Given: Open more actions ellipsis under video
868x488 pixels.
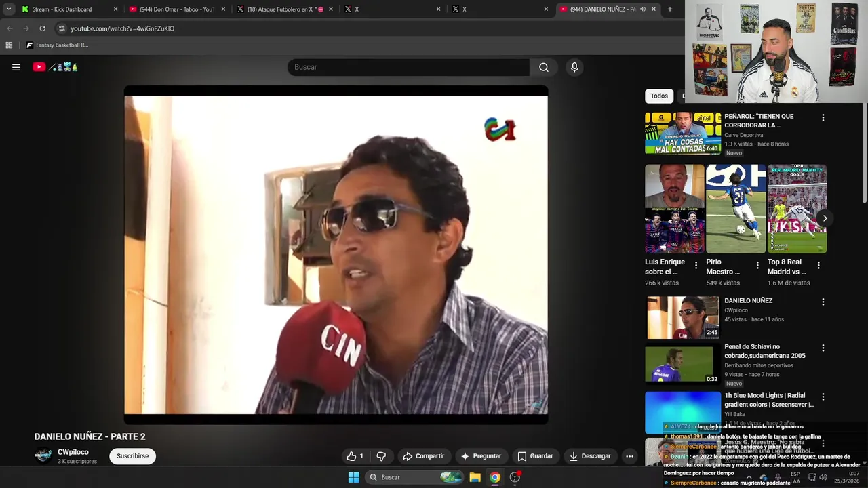Looking at the screenshot, I should 629,456.
